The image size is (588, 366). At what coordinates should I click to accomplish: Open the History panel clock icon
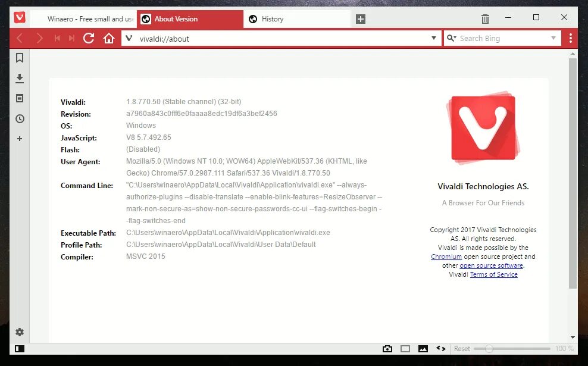(x=20, y=118)
